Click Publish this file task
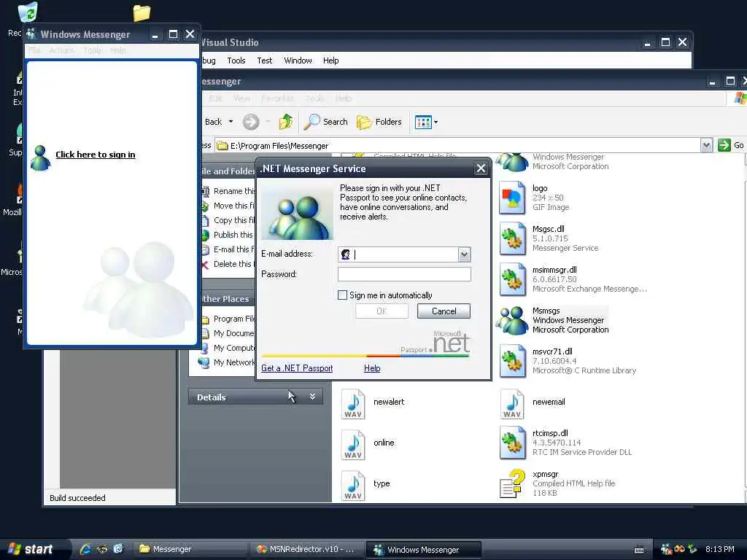 [x=228, y=235]
